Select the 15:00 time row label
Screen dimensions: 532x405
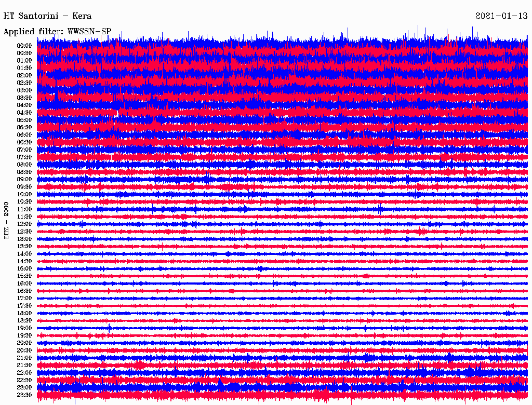[x=24, y=268]
